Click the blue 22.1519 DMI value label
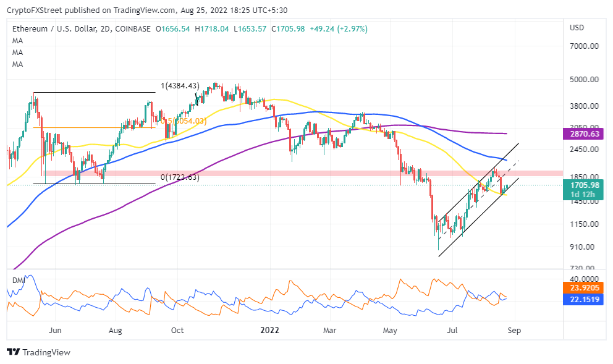613x364 pixels. pyautogui.click(x=583, y=300)
